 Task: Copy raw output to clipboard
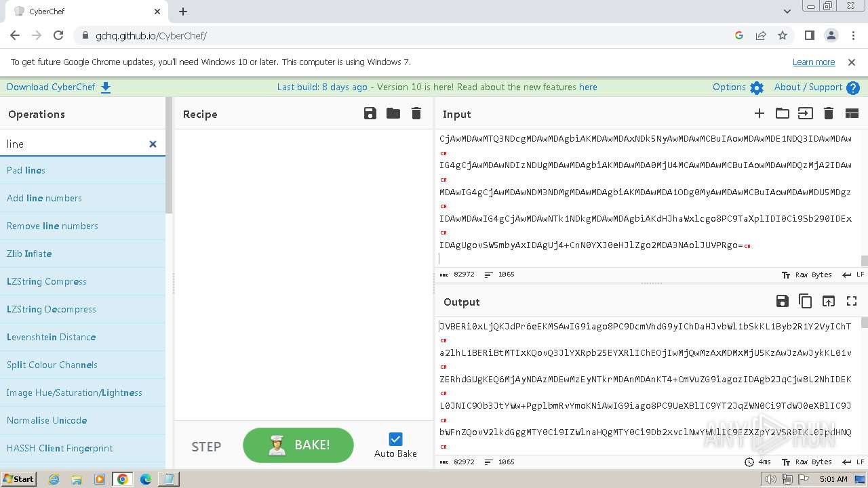click(x=806, y=301)
